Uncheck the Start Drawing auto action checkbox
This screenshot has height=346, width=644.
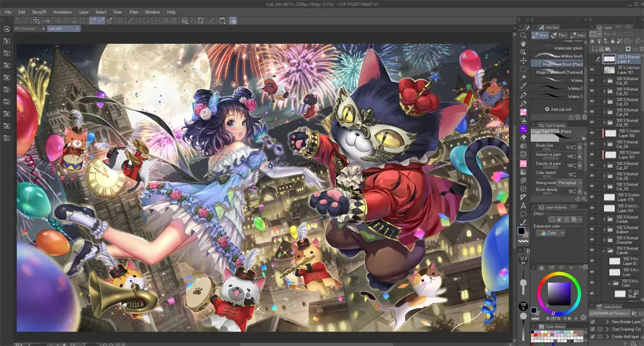[592, 329]
